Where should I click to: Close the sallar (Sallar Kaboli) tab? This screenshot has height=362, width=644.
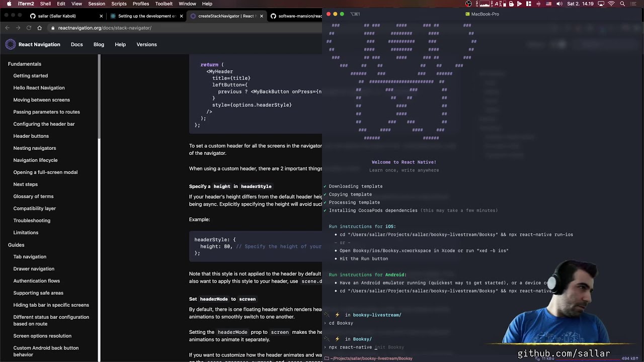point(101,16)
